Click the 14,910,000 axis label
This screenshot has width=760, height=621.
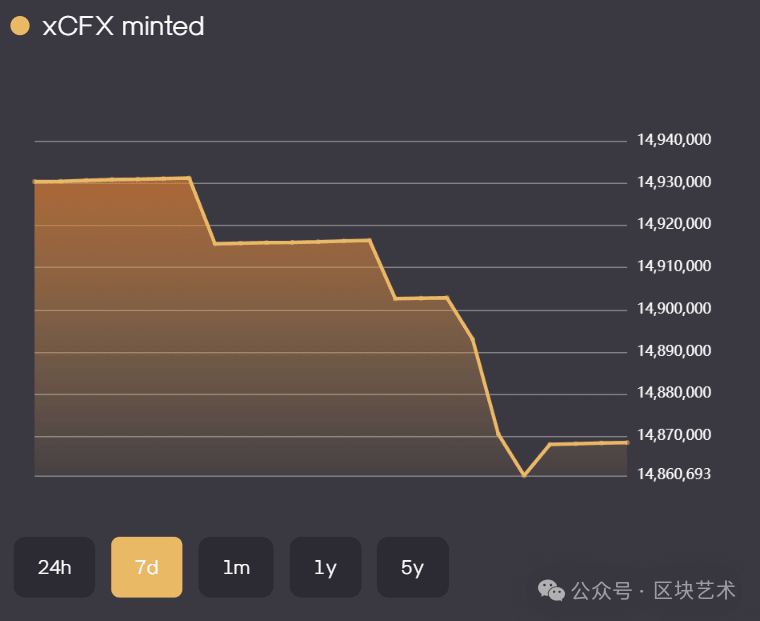tap(674, 266)
